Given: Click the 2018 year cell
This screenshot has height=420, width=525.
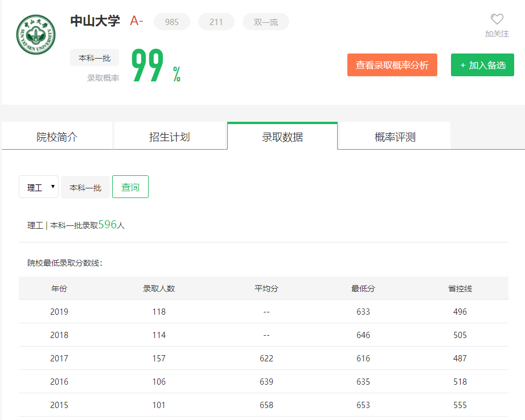Looking at the screenshot, I should pos(59,335).
